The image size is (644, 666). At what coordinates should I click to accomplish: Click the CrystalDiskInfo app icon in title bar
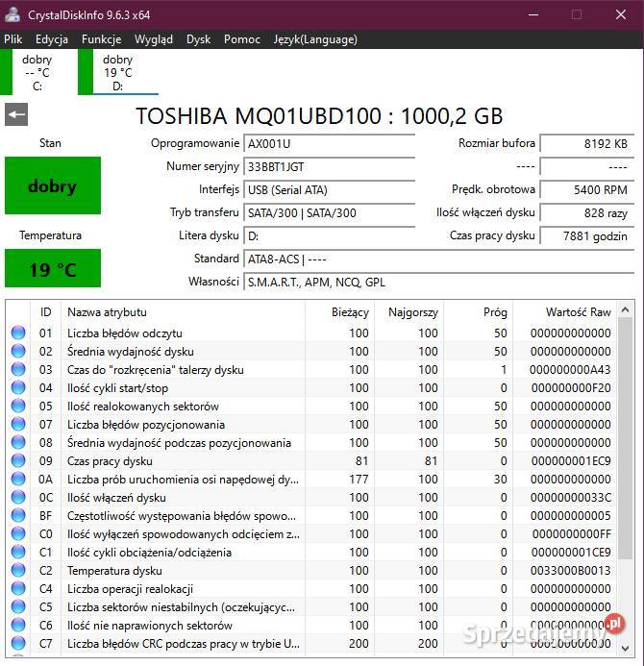(12, 14)
